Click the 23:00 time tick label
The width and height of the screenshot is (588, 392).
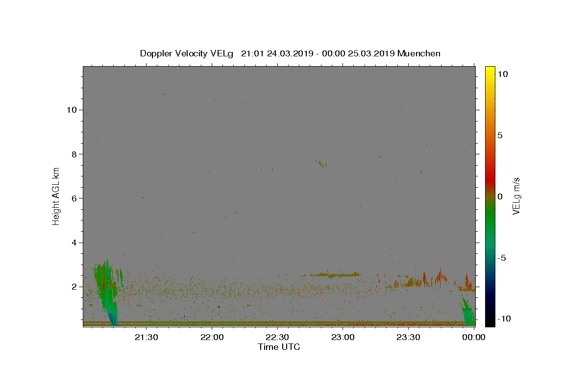coord(343,337)
